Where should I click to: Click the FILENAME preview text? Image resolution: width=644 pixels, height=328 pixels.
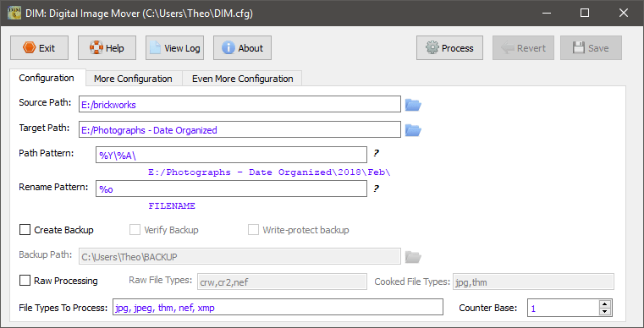(x=172, y=206)
